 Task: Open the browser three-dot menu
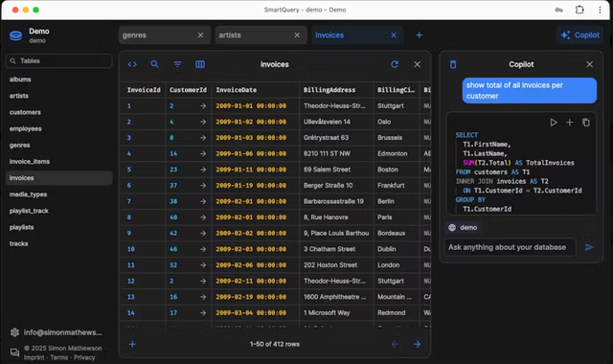(600, 10)
